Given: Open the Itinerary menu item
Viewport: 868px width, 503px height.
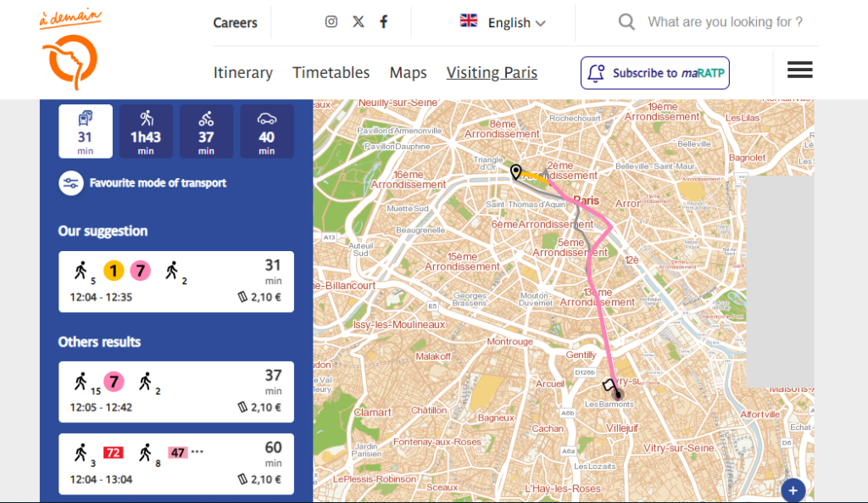Looking at the screenshot, I should coord(242,73).
